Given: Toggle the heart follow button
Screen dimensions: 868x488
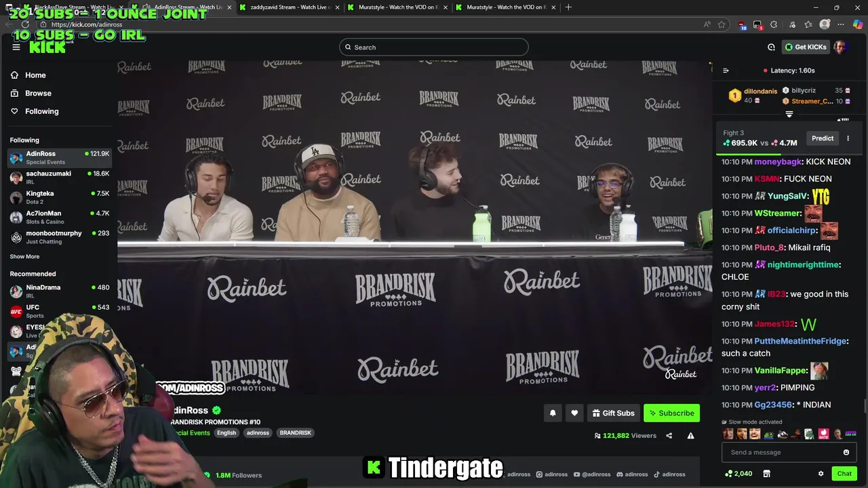Looking at the screenshot, I should pyautogui.click(x=574, y=413).
